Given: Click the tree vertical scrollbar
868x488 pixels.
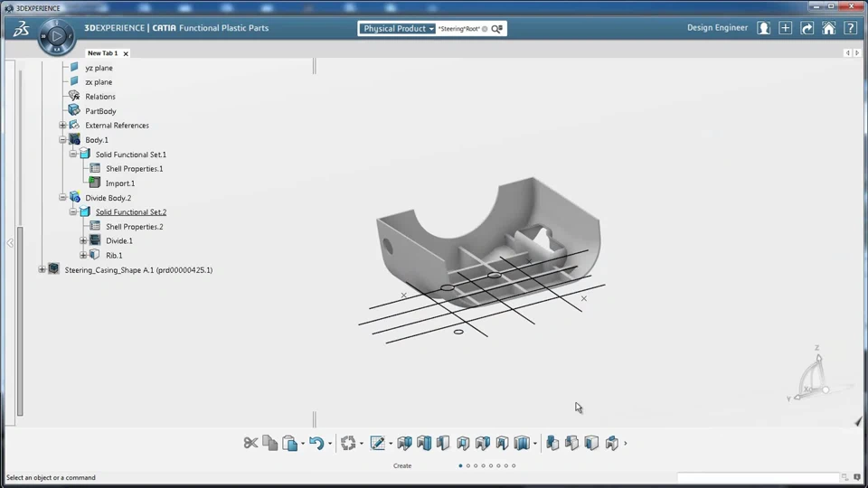Looking at the screenshot, I should (x=21, y=321).
